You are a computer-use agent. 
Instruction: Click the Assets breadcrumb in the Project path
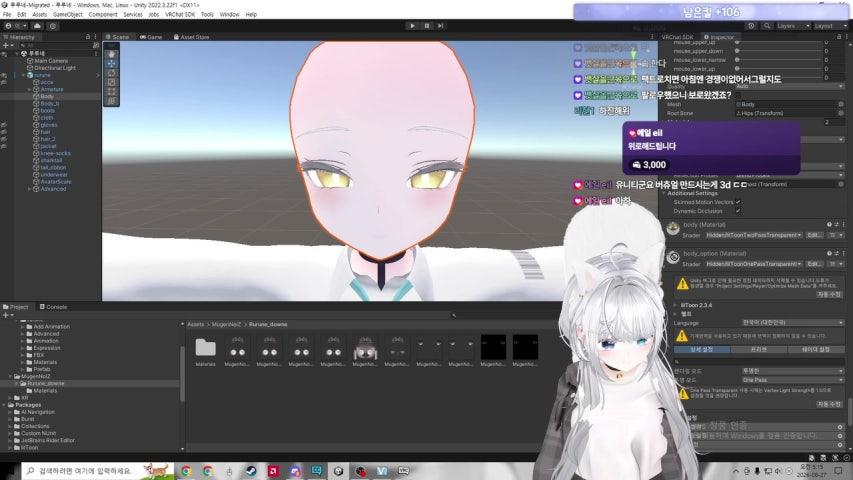click(195, 324)
